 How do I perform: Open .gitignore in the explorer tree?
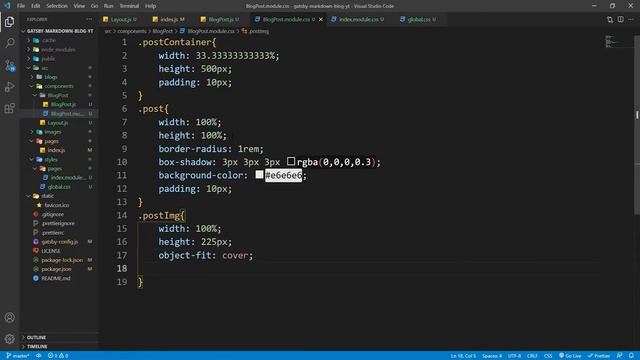[52, 214]
